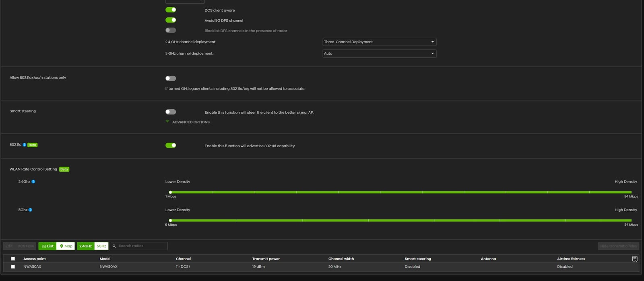The image size is (644, 281).
Task: Click the 2.4Ghz rate control slider handle
Action: click(170, 192)
